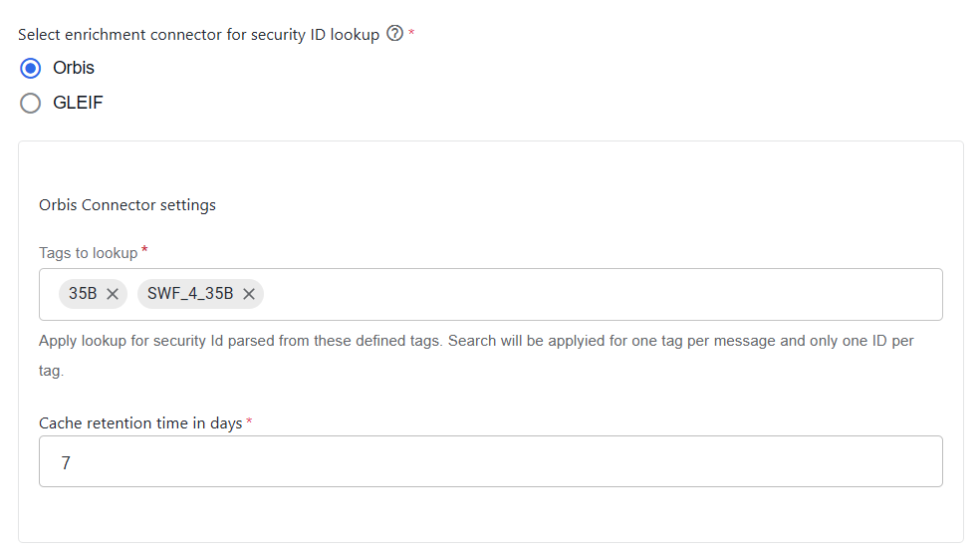980x554 pixels.
Task: Select the Orbis radio button
Action: pyautogui.click(x=31, y=68)
